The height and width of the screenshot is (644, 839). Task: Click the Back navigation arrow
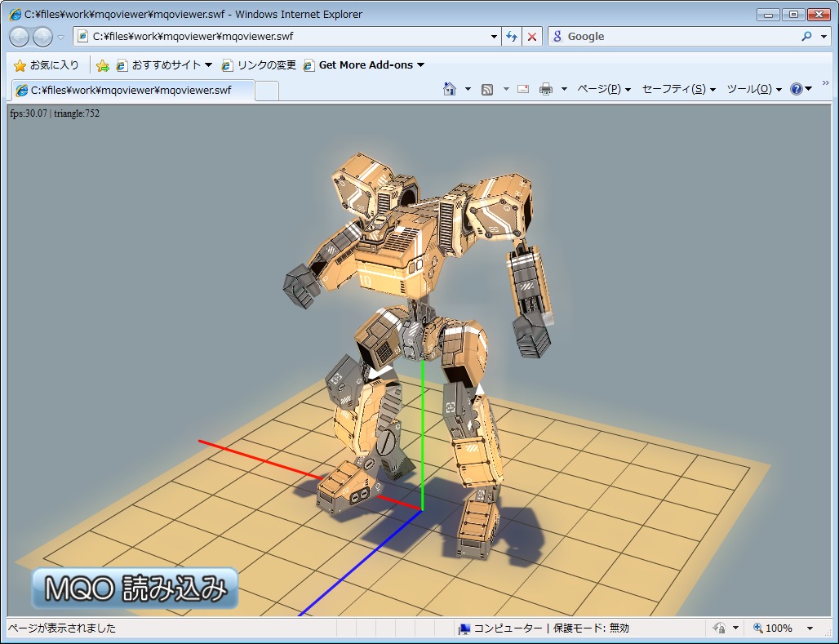(20, 37)
